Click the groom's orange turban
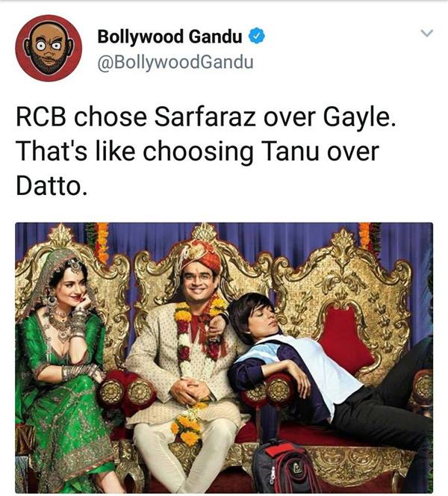 click(201, 255)
